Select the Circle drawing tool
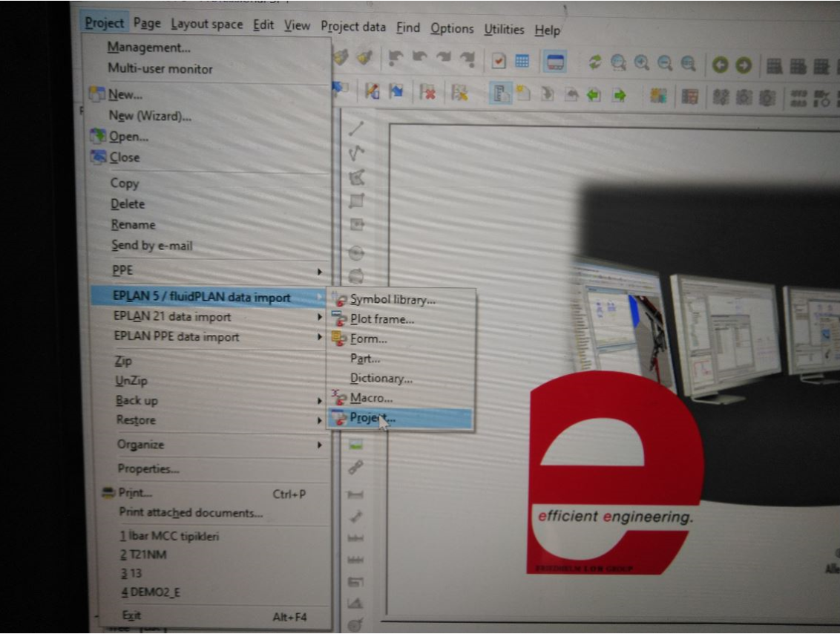Viewport: 840px width, 634px height. tap(356, 252)
